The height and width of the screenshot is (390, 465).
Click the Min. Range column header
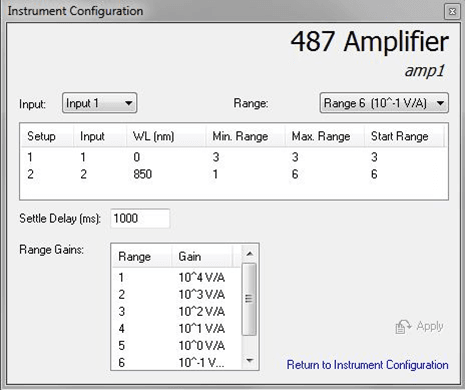point(245,136)
